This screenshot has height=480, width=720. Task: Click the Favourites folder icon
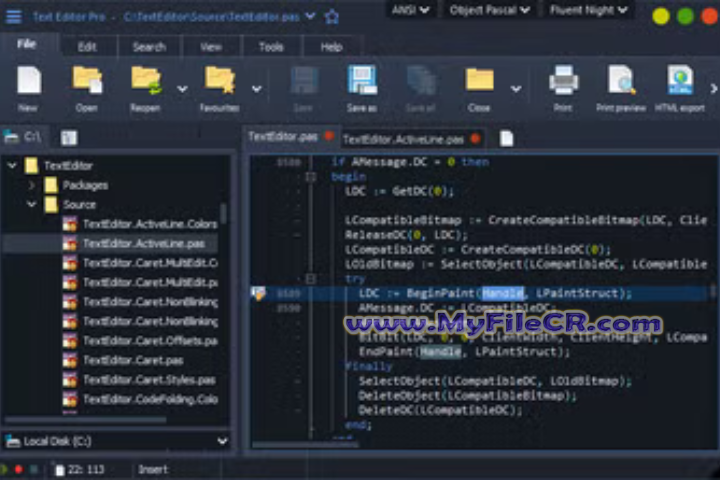click(x=220, y=80)
